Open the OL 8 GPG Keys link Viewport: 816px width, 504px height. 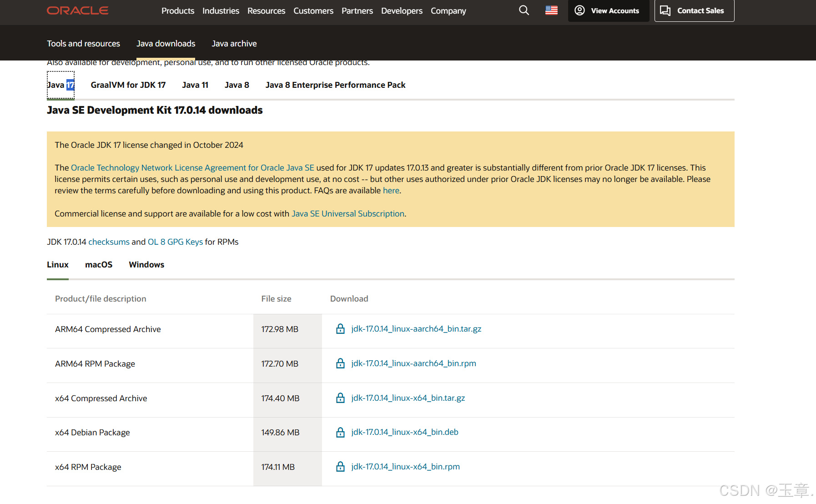pos(175,242)
